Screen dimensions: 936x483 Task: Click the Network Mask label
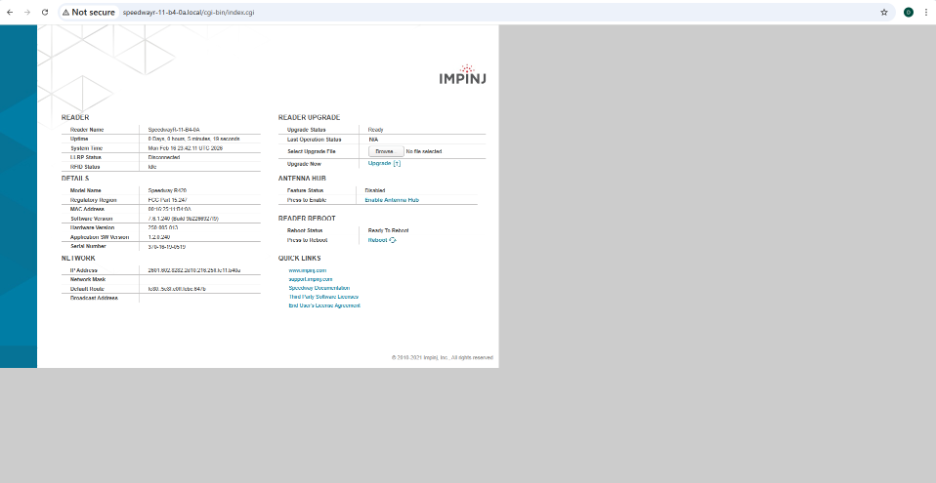coord(88,279)
